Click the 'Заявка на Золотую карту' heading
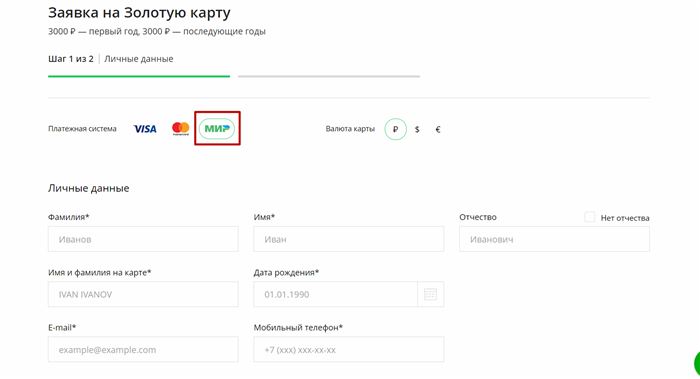700x379 pixels. click(x=139, y=13)
